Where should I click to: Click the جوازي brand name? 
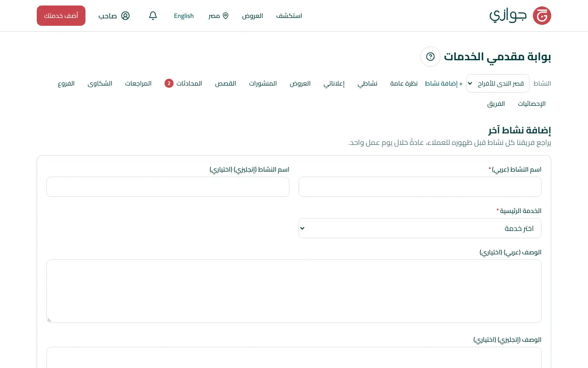point(508,16)
